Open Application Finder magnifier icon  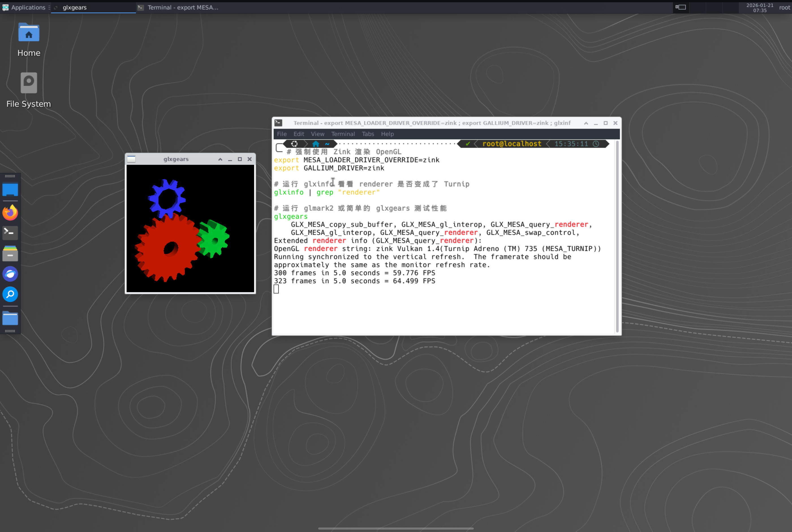pyautogui.click(x=10, y=294)
